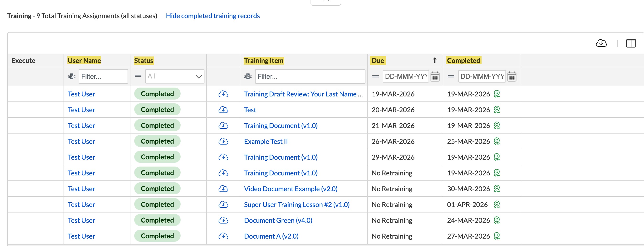Click the User Name filter text field

pos(103,76)
